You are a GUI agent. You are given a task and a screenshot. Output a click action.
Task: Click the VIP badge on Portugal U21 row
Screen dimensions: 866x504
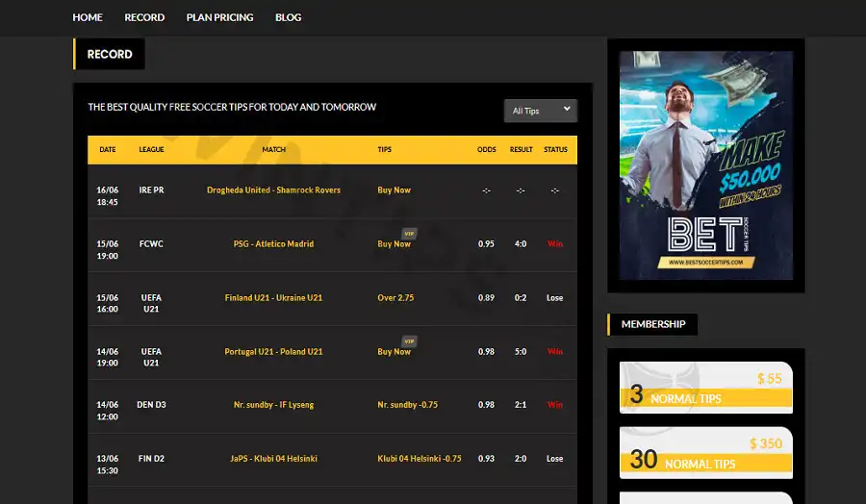click(x=409, y=341)
